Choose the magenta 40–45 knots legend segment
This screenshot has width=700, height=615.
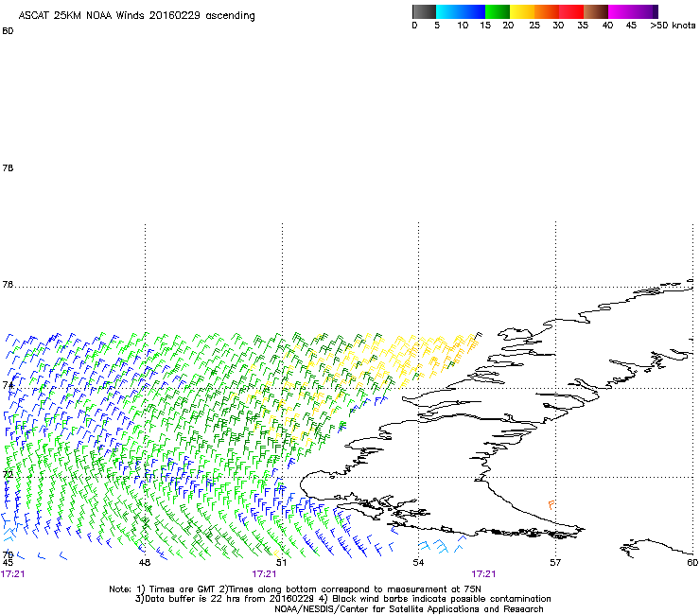pyautogui.click(x=621, y=11)
